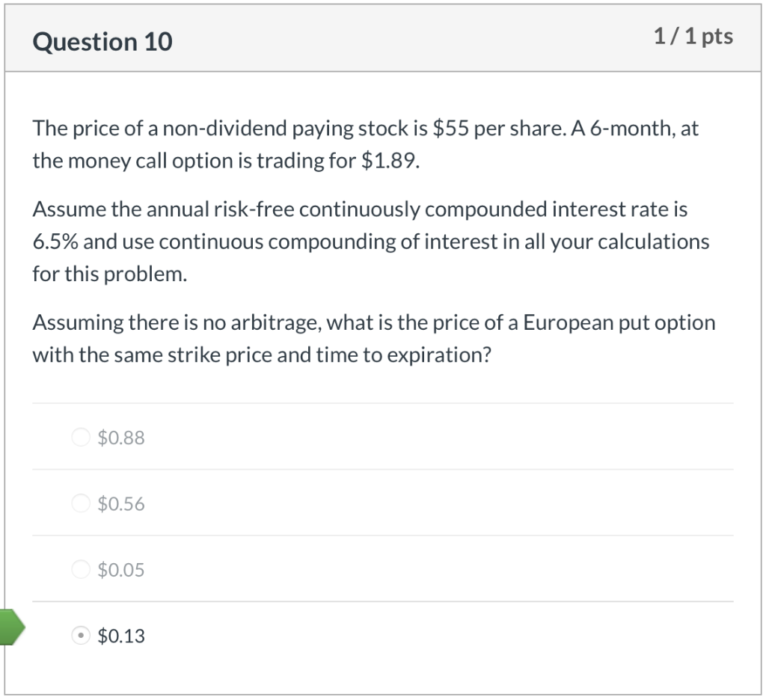Image resolution: width=766 pixels, height=700 pixels.
Task: Click the first paragraph of the question
Action: [x=365, y=144]
